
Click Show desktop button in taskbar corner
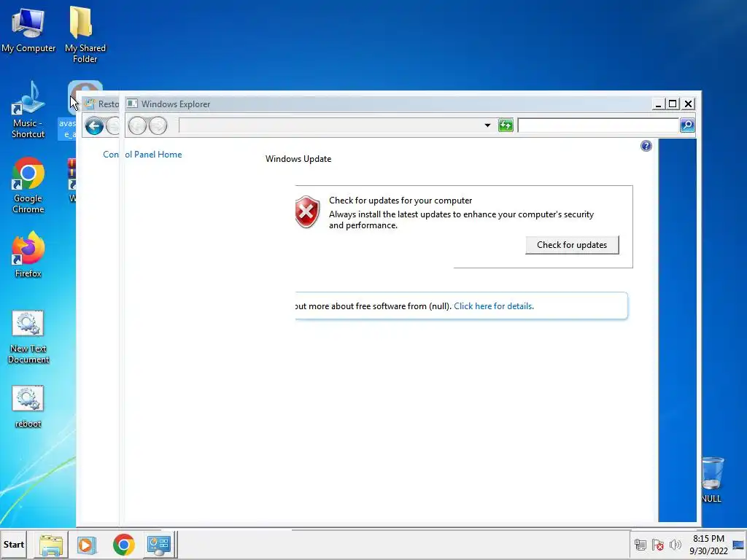tap(738, 545)
